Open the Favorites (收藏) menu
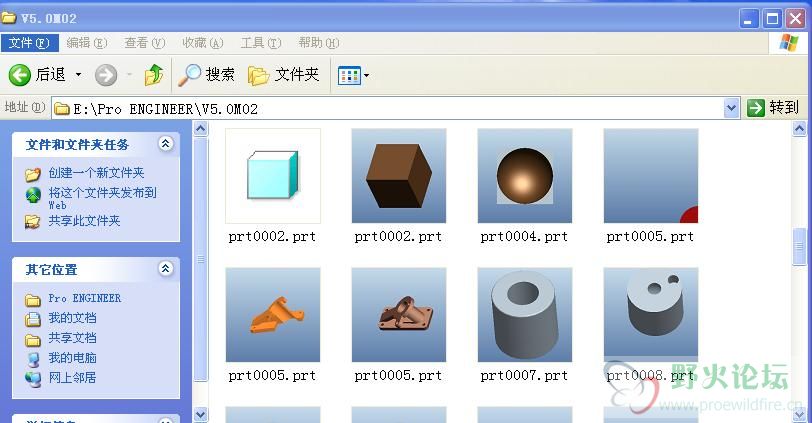Image resolution: width=812 pixels, height=423 pixels. [202, 43]
